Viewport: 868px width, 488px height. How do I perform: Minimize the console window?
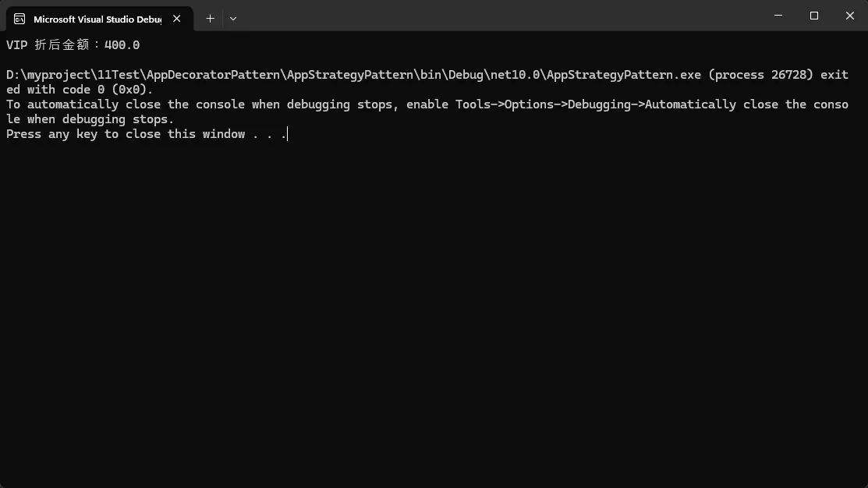click(778, 16)
